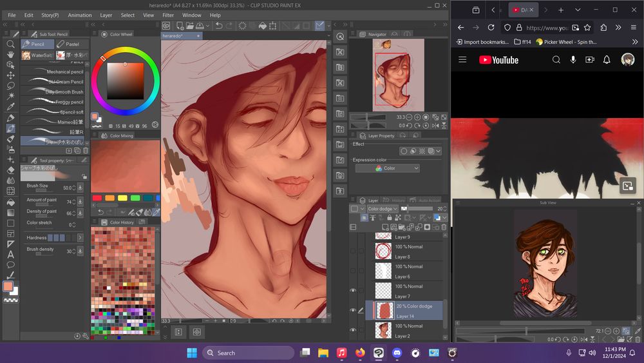
Task: Toggle the Lock Layer padlock icon
Action: 390,217
